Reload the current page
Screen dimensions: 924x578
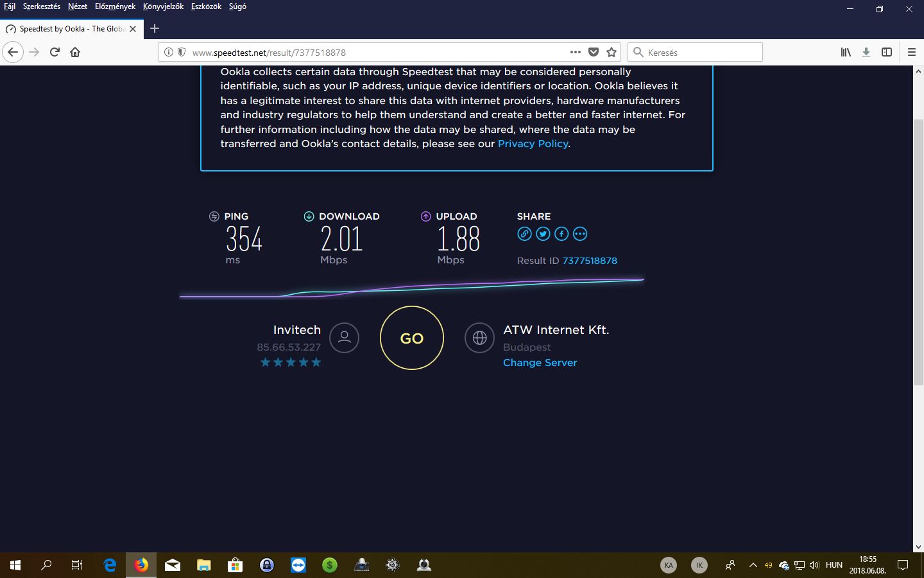coord(55,52)
